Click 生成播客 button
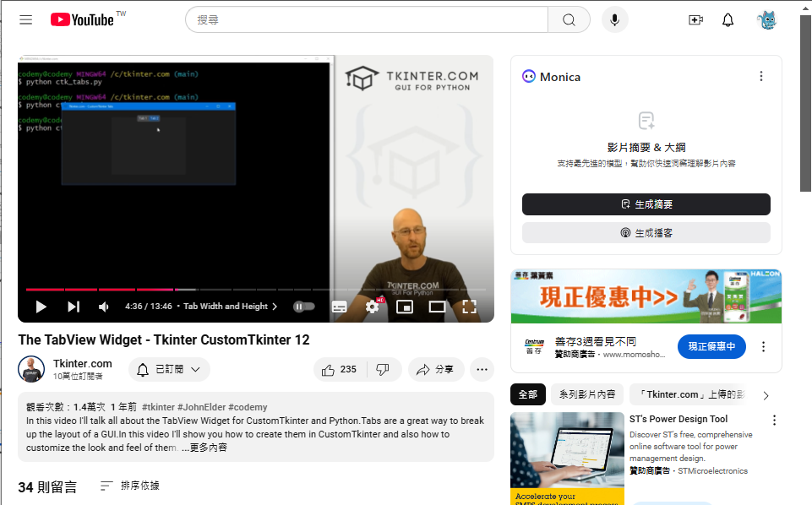812x505 pixels. [x=646, y=233]
